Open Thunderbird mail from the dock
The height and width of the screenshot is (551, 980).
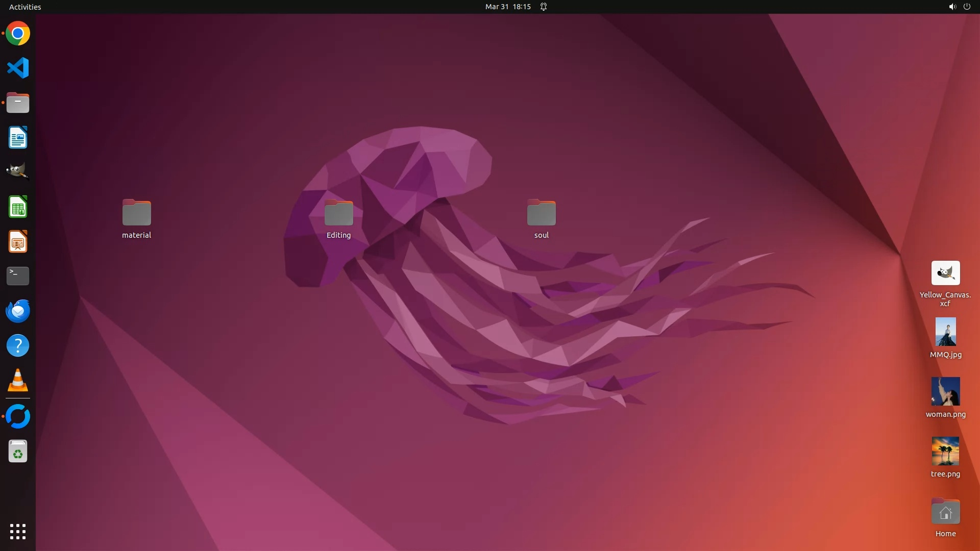point(18,311)
